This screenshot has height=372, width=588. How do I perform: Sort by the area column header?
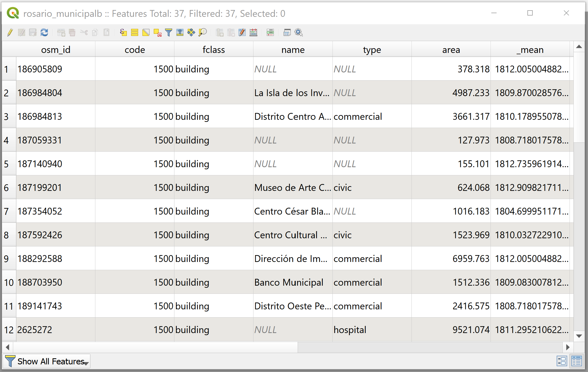click(451, 49)
